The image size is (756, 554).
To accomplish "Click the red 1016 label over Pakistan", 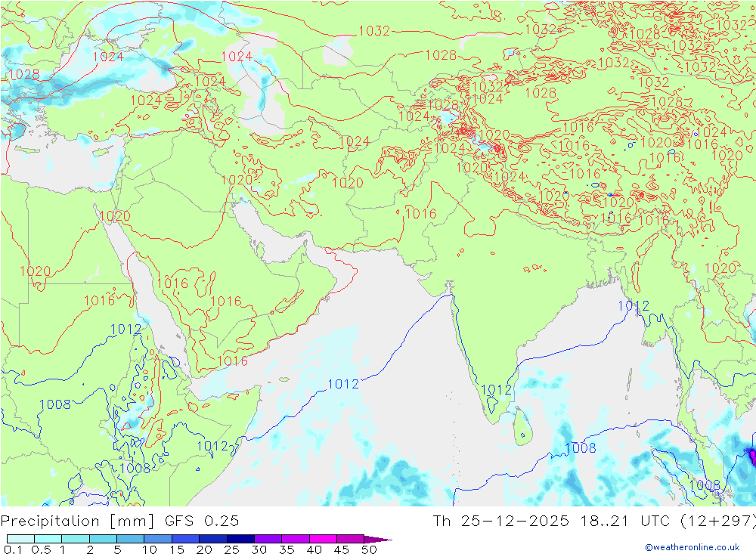I will coord(421,213).
